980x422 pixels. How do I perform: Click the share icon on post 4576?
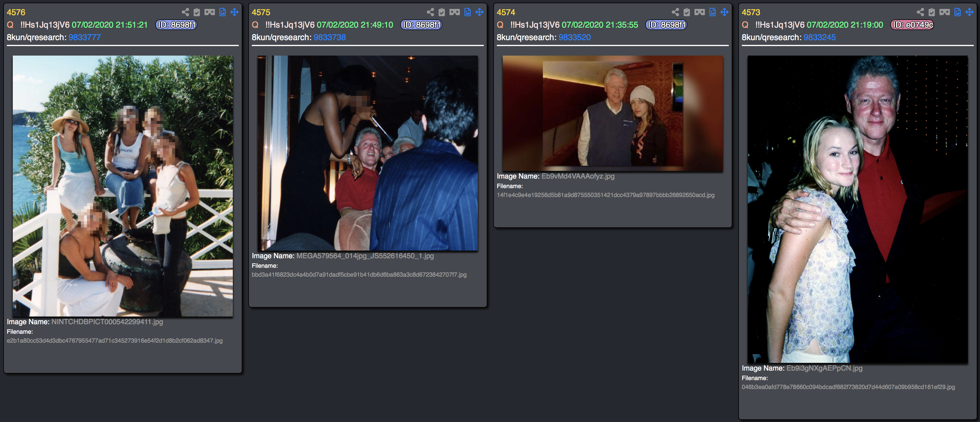[185, 12]
